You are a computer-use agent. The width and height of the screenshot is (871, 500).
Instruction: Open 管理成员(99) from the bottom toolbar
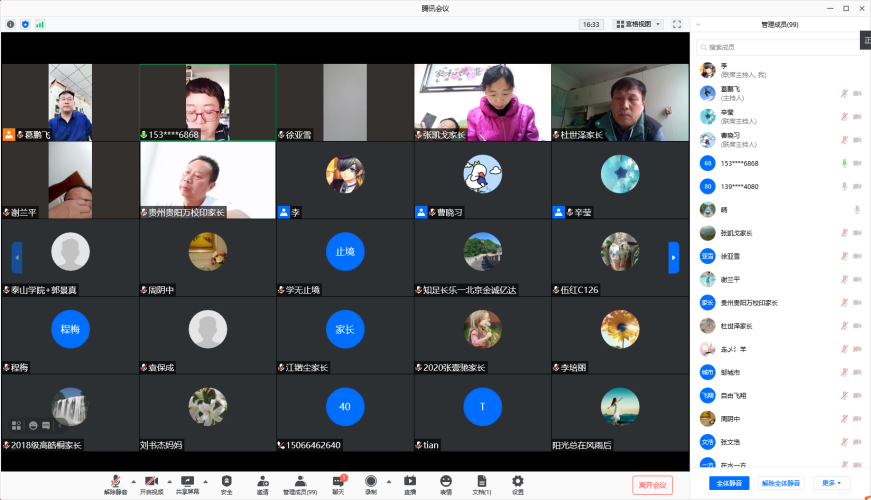299,484
